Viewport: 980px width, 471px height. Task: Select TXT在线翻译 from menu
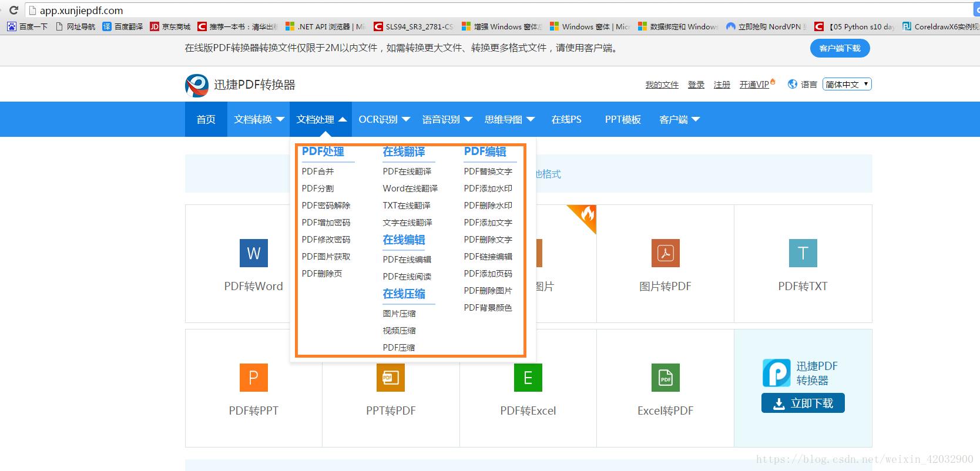click(x=407, y=206)
